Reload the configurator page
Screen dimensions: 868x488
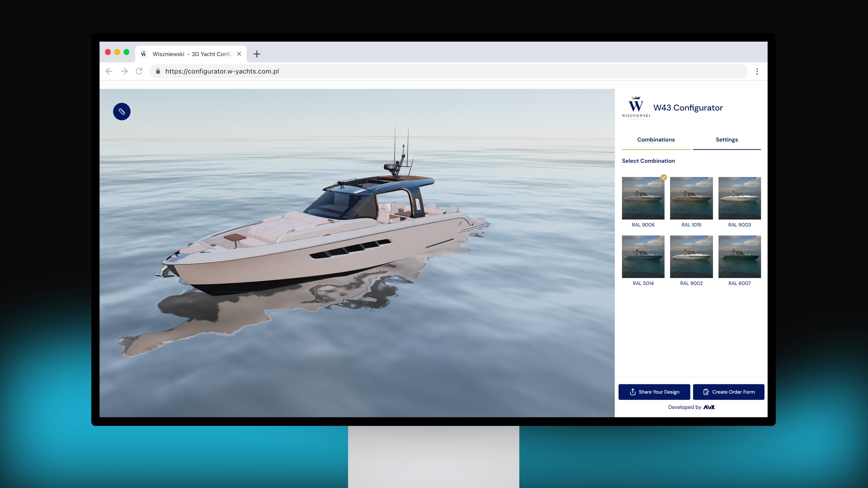pos(139,71)
